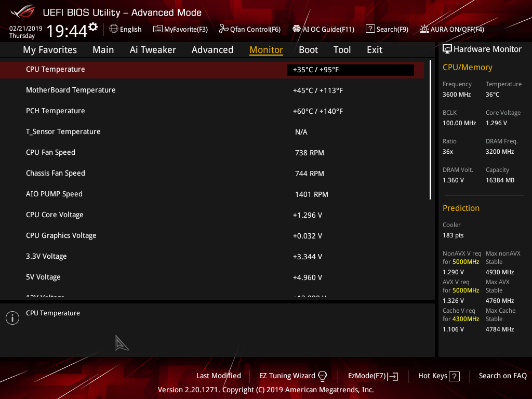Select the CPU Core Voltage row
Viewport: 532px width, 399px height.
coord(212,215)
